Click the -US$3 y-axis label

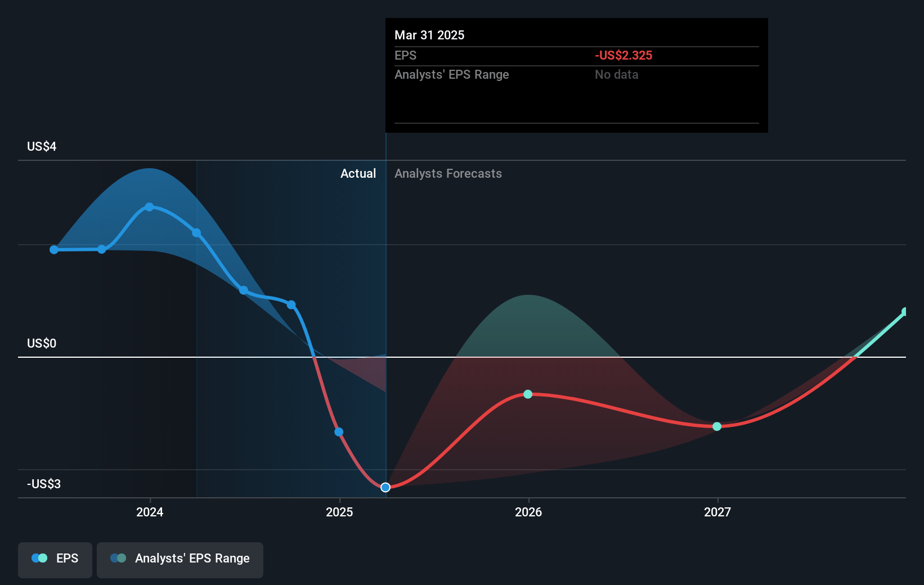click(44, 484)
